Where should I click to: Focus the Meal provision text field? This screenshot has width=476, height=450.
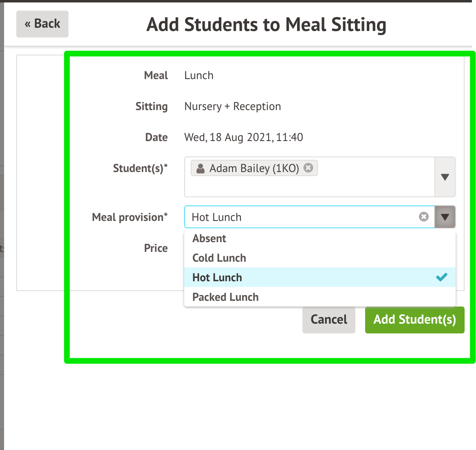point(302,217)
